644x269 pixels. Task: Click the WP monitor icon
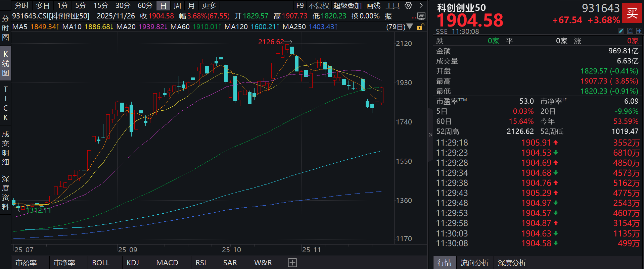421,16
